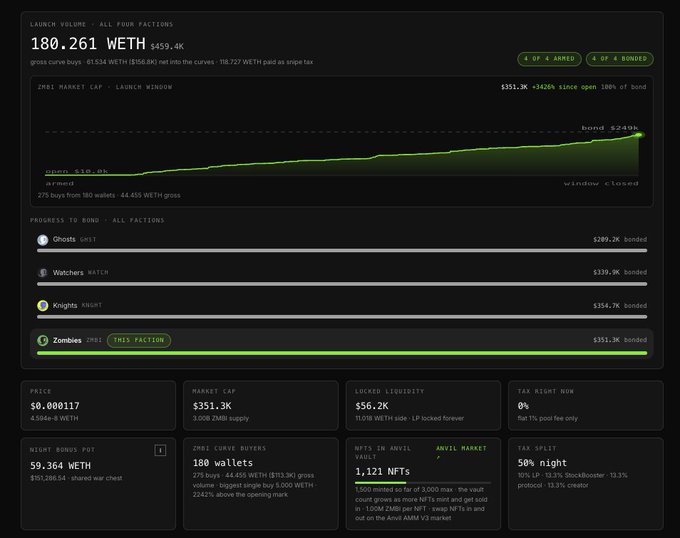
Task: Click the 4.594e-8 WETH price subtext
Action: 54,418
